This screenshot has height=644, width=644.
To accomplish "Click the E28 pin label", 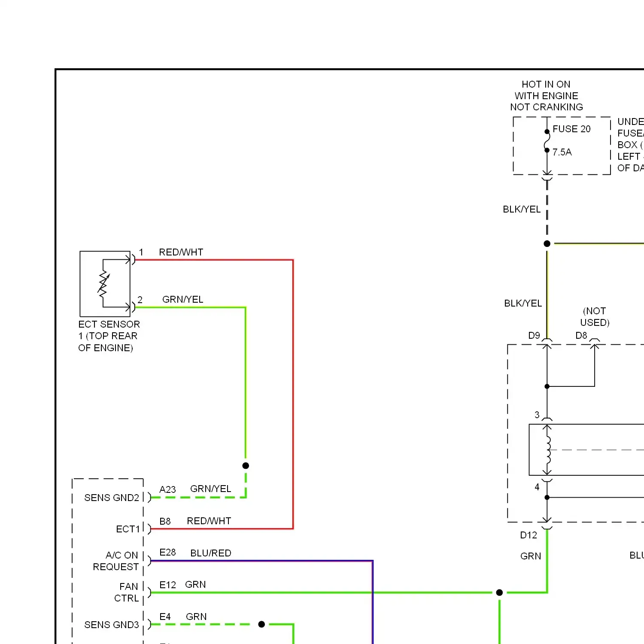I will click(x=167, y=552).
